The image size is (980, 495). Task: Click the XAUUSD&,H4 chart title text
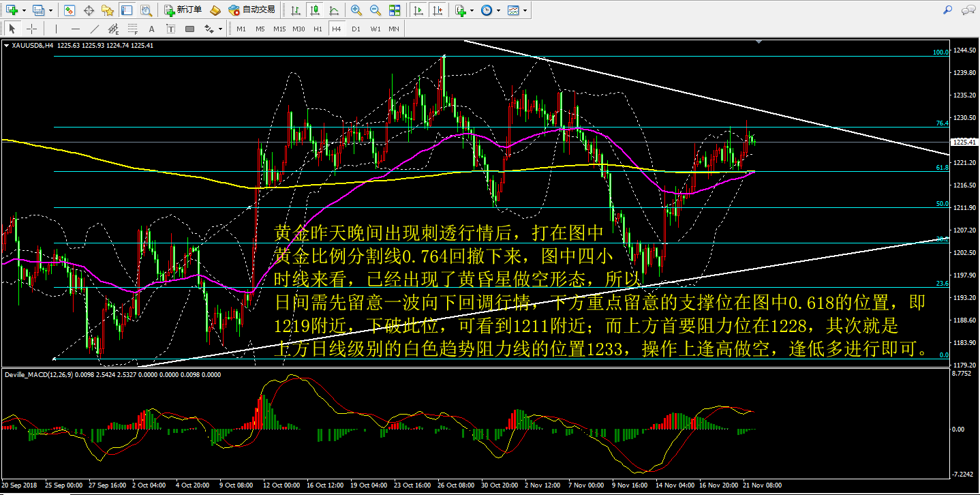point(33,46)
